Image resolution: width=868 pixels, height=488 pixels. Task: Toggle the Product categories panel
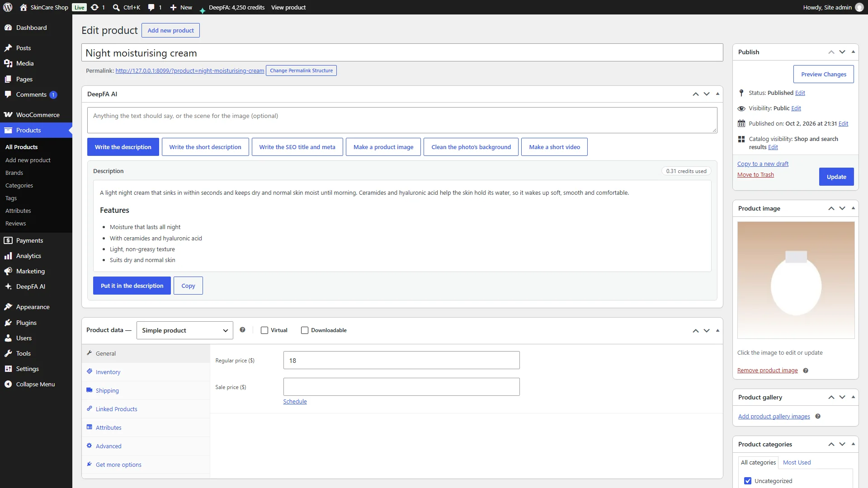(x=853, y=444)
